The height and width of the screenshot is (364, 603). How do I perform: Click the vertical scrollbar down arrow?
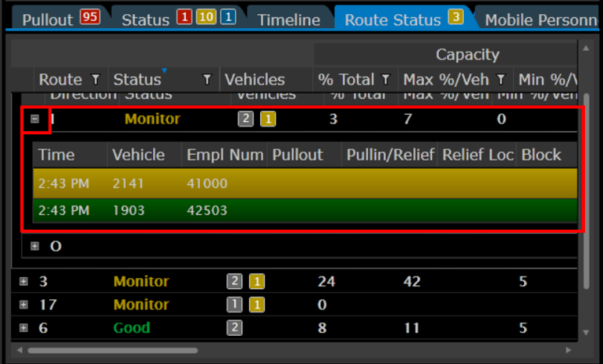587,334
